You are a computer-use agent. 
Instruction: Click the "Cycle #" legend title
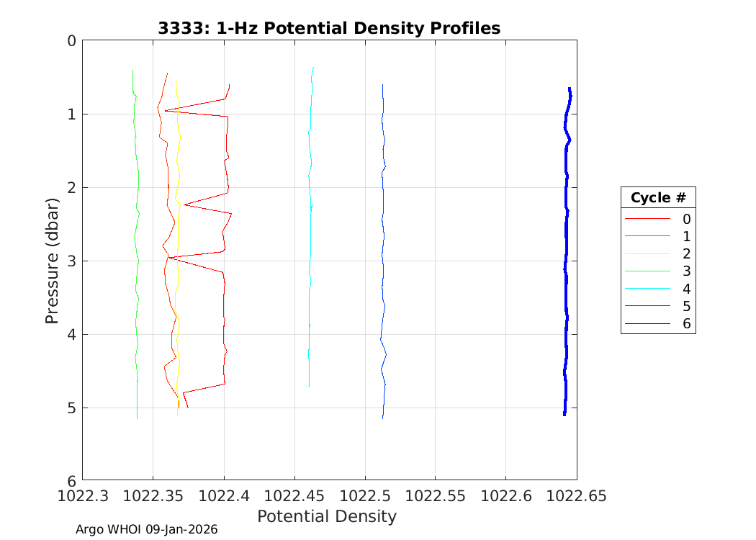point(658,198)
